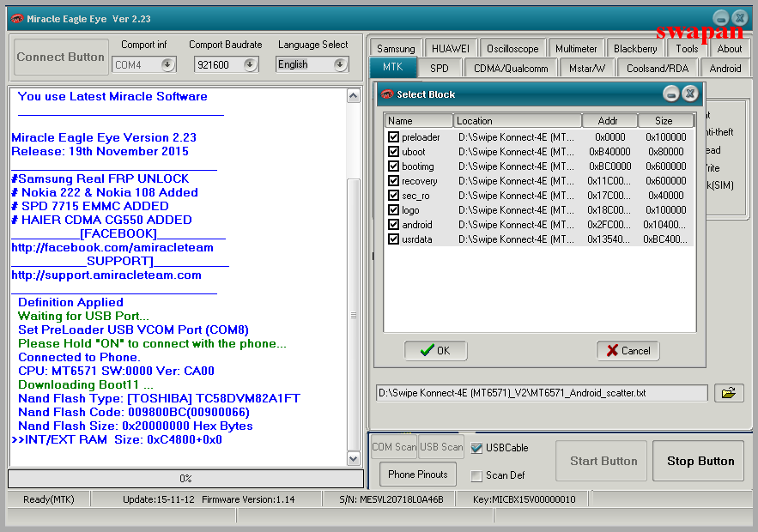This screenshot has width=758, height=532.
Task: Uncheck the logo block
Action: 393,210
